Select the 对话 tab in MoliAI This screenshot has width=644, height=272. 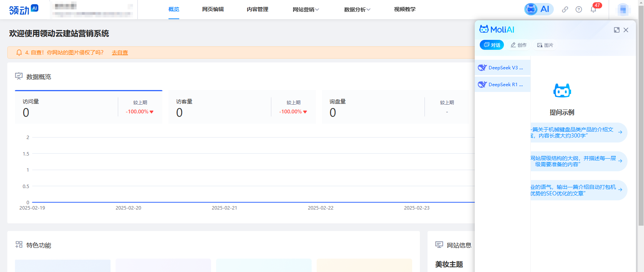tap(492, 45)
